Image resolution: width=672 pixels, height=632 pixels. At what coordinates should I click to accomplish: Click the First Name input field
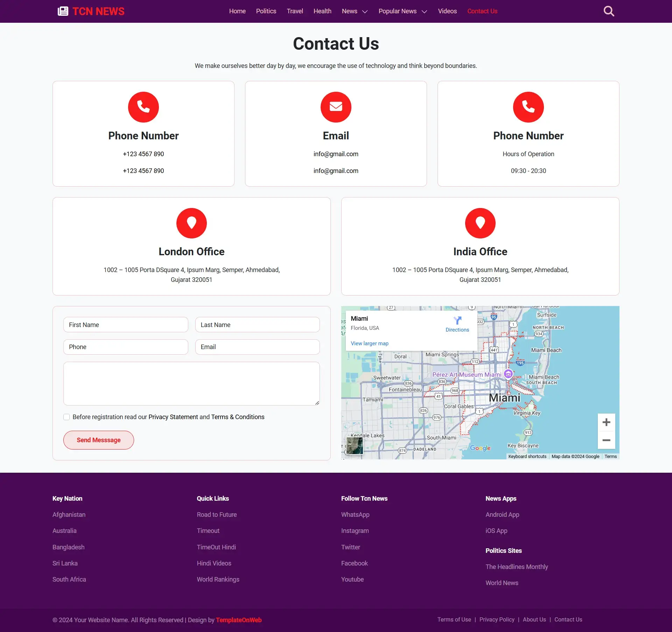click(x=126, y=325)
